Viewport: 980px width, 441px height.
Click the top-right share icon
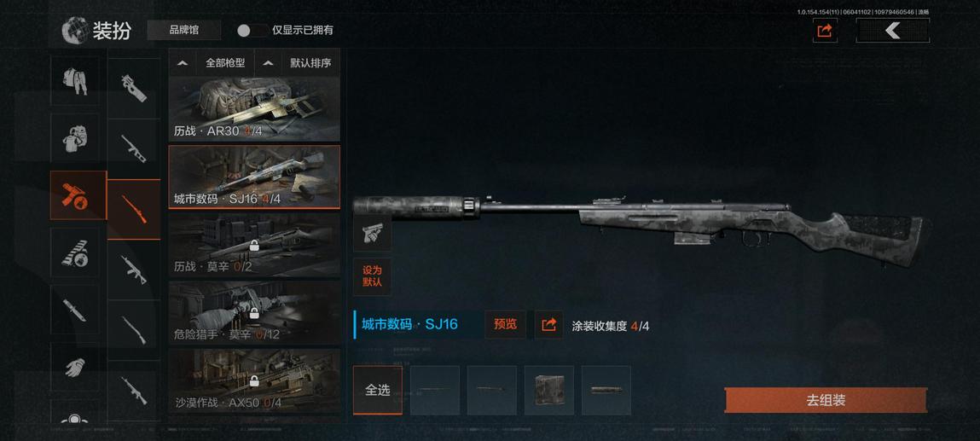pyautogui.click(x=825, y=30)
